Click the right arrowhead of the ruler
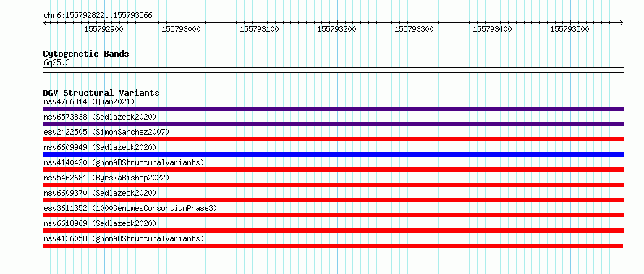This screenshot has width=644, height=274. [621, 22]
